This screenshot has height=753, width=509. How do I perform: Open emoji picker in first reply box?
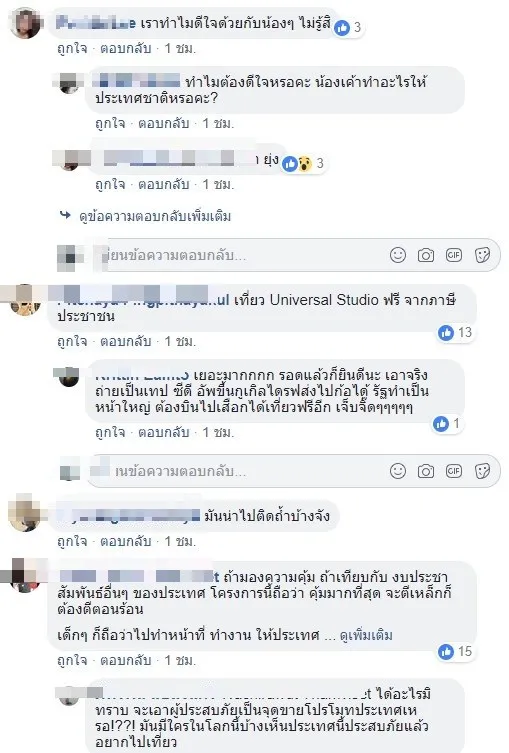pyautogui.click(x=398, y=255)
